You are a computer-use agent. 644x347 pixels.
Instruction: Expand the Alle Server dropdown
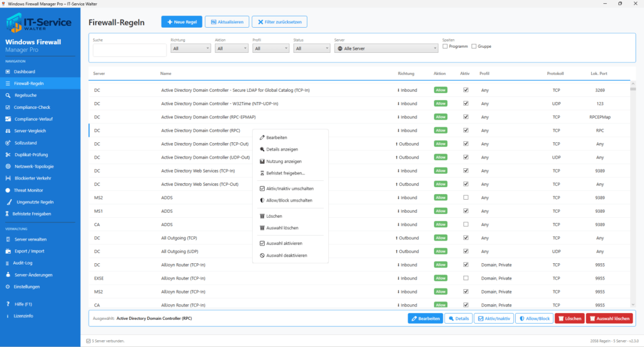coord(387,48)
